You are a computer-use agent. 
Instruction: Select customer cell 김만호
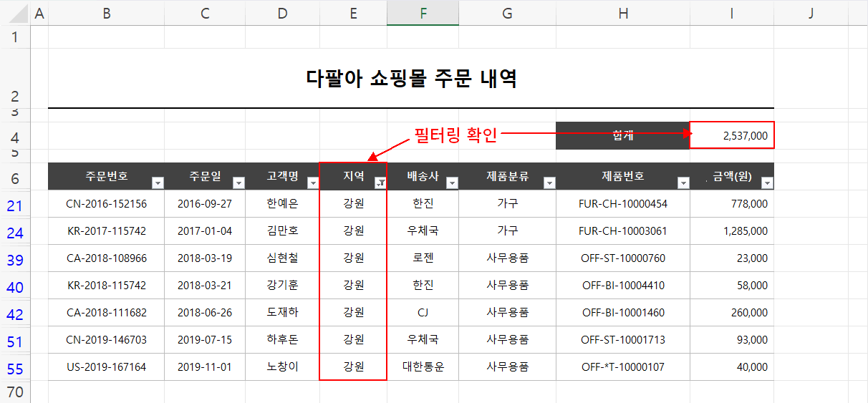pyautogui.click(x=282, y=231)
